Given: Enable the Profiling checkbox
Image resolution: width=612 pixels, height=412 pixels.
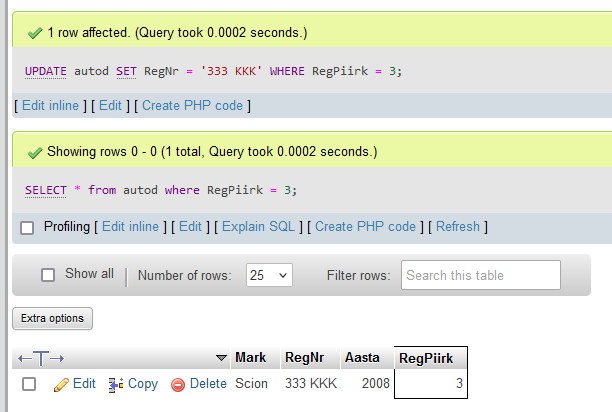Looking at the screenshot, I should 27,227.
